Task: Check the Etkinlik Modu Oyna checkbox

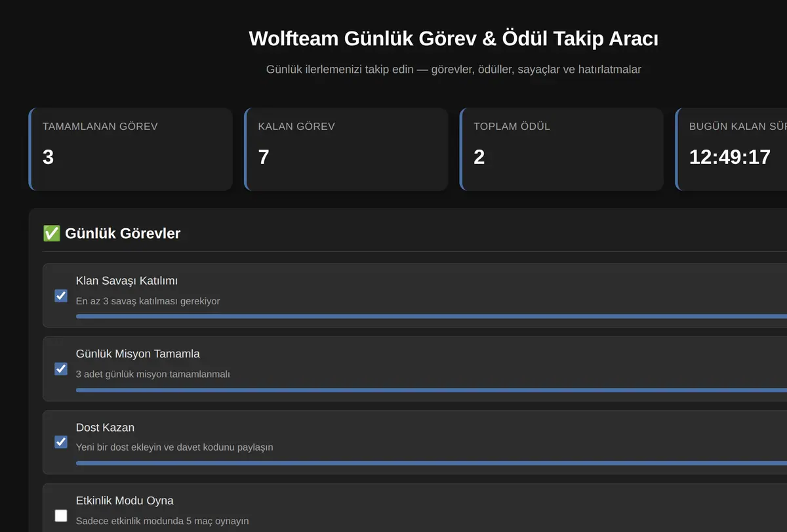Action: (x=61, y=516)
